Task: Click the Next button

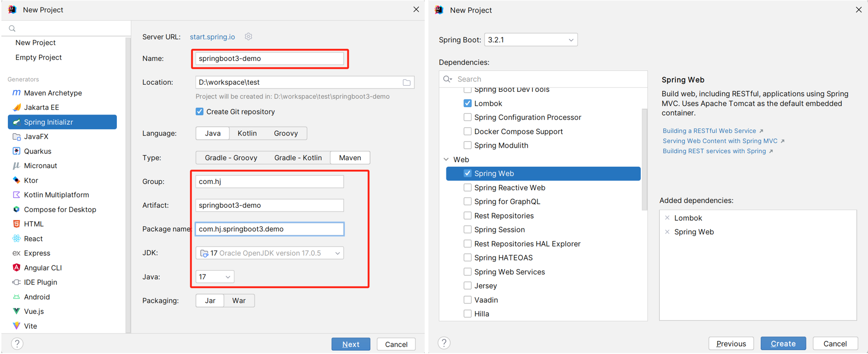Action: tap(351, 344)
